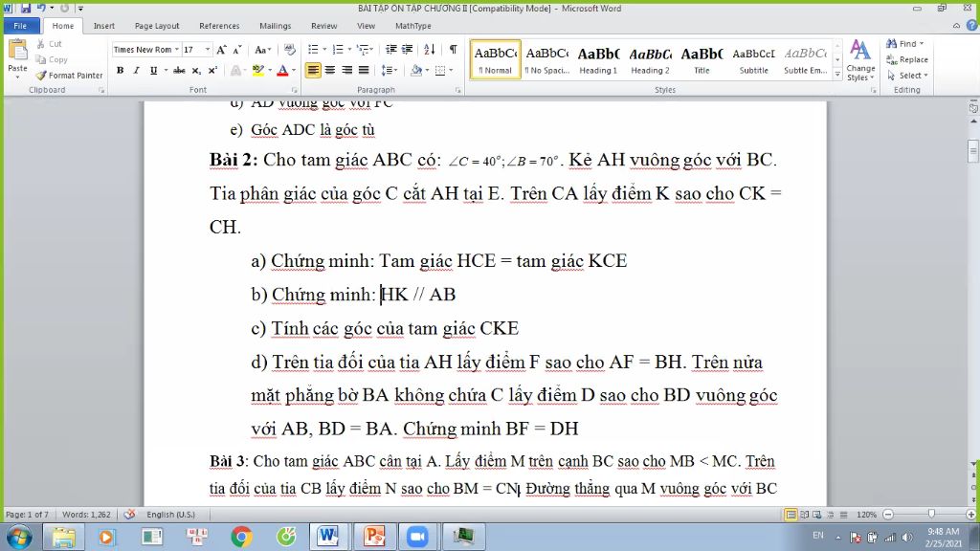Toggle superscript formatting

(212, 71)
